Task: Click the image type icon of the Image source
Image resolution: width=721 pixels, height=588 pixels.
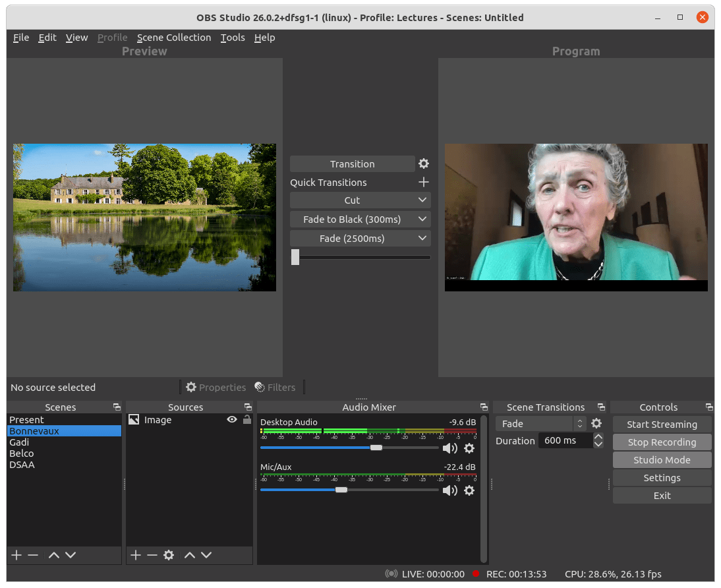Action: [x=134, y=420]
